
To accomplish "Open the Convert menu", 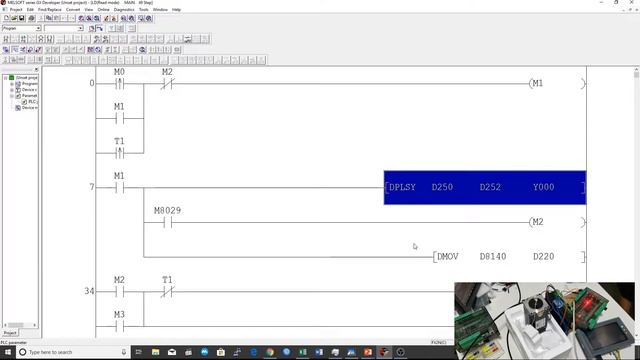I will tap(73, 9).
